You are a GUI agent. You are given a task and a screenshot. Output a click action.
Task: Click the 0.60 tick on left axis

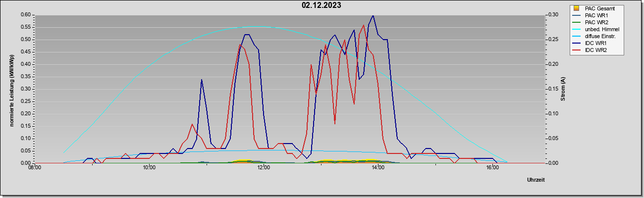26,15
